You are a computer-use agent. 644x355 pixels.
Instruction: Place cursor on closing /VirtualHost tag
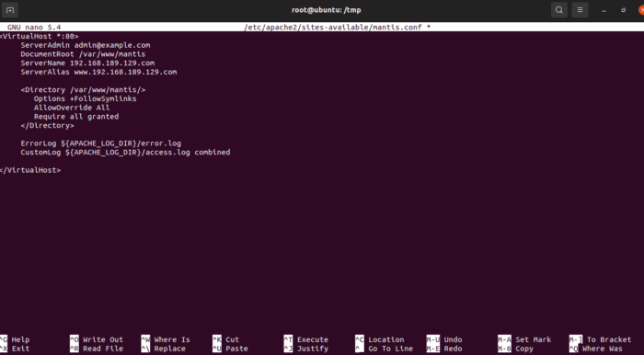point(30,170)
